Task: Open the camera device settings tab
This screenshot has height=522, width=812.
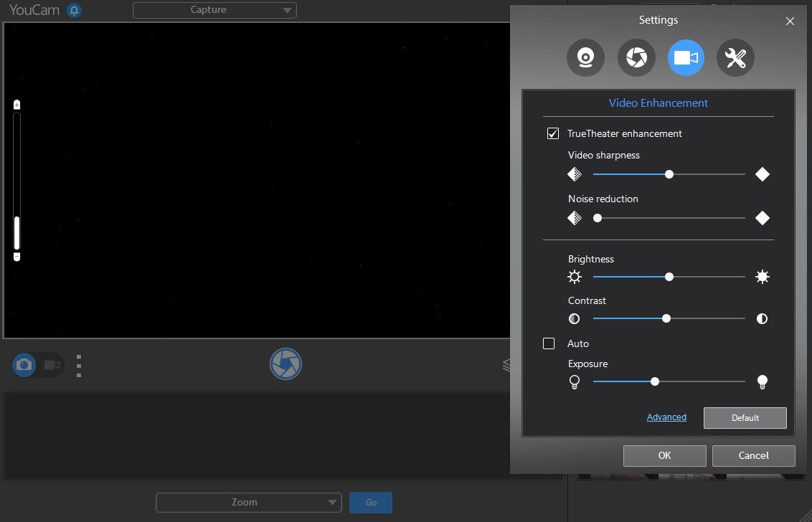Action: point(585,57)
